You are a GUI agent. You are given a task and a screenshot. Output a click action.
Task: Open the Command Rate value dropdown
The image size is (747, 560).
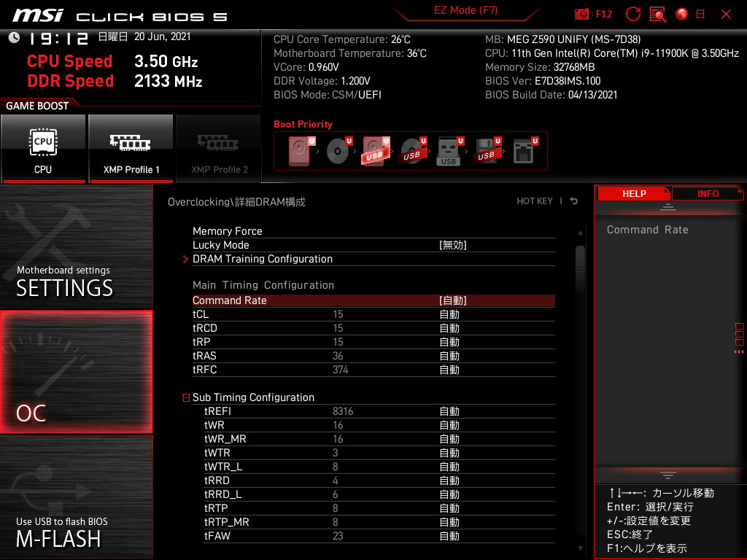(x=452, y=300)
